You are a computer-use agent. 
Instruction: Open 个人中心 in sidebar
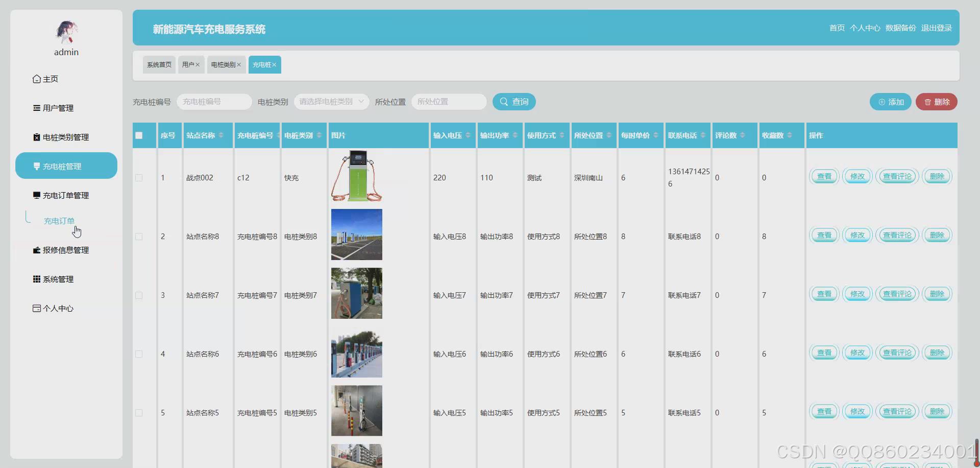click(x=53, y=308)
